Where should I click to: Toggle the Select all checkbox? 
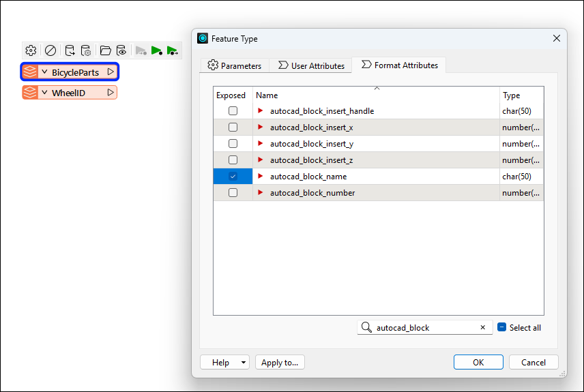point(502,327)
